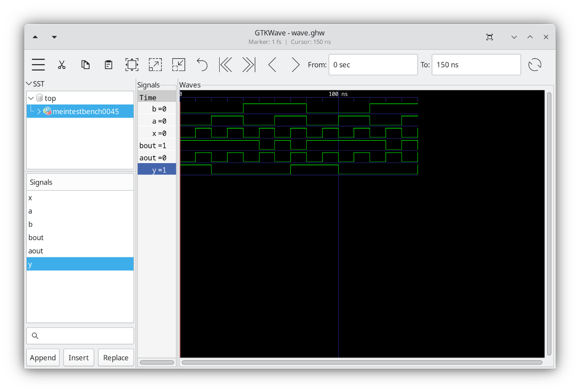579x392 pixels.
Task: Paste traces with the clipboard icon
Action: (108, 65)
